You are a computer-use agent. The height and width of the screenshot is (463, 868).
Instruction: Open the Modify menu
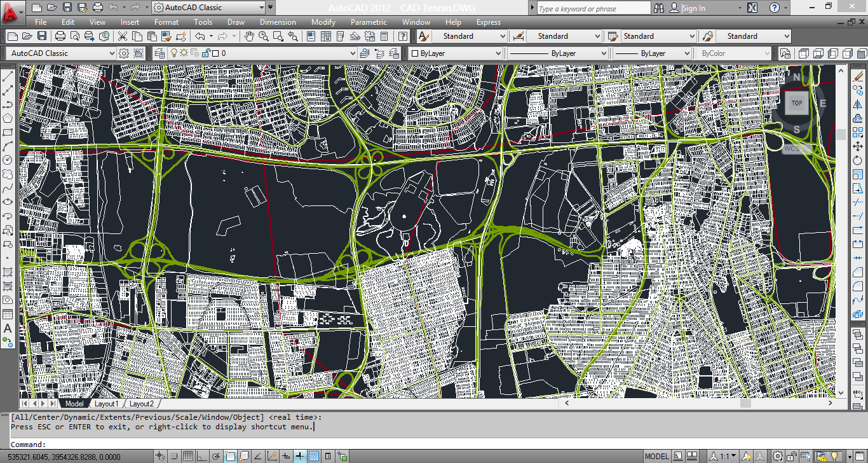(323, 22)
